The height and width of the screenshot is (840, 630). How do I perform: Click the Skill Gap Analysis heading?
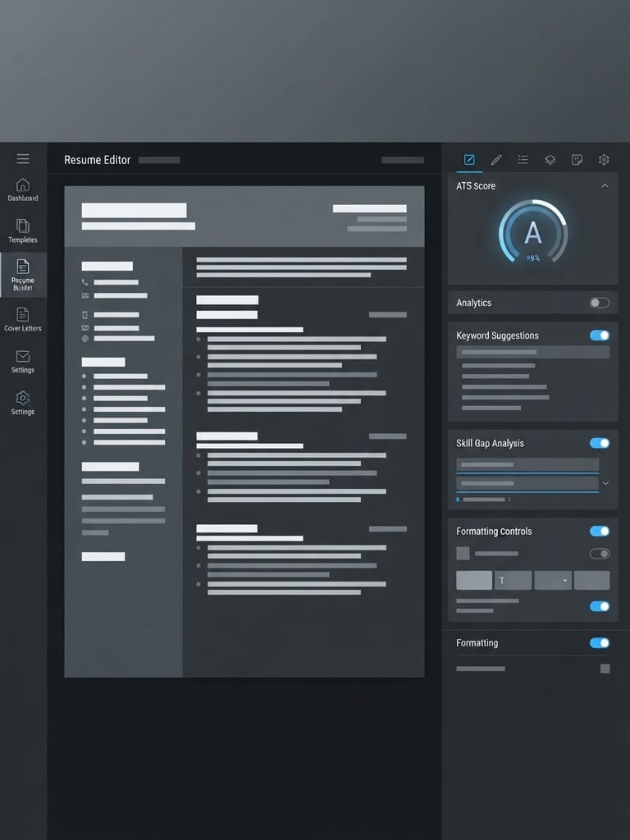coord(490,443)
